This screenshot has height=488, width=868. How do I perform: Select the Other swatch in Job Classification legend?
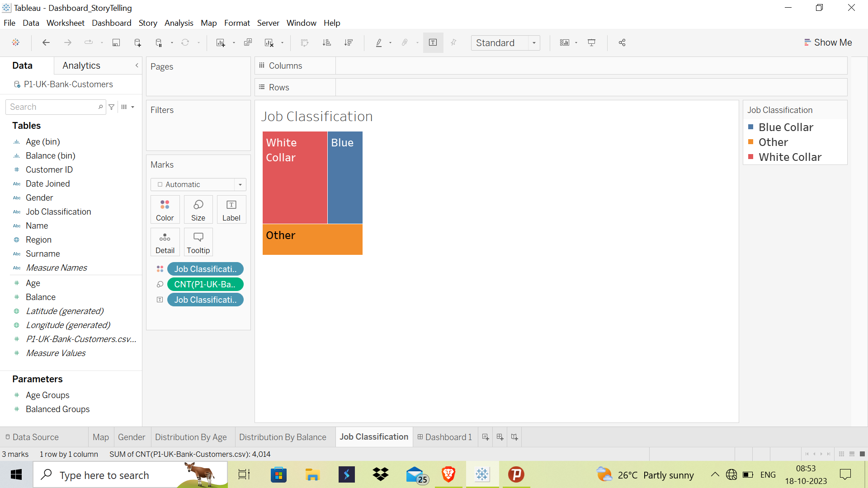point(750,142)
